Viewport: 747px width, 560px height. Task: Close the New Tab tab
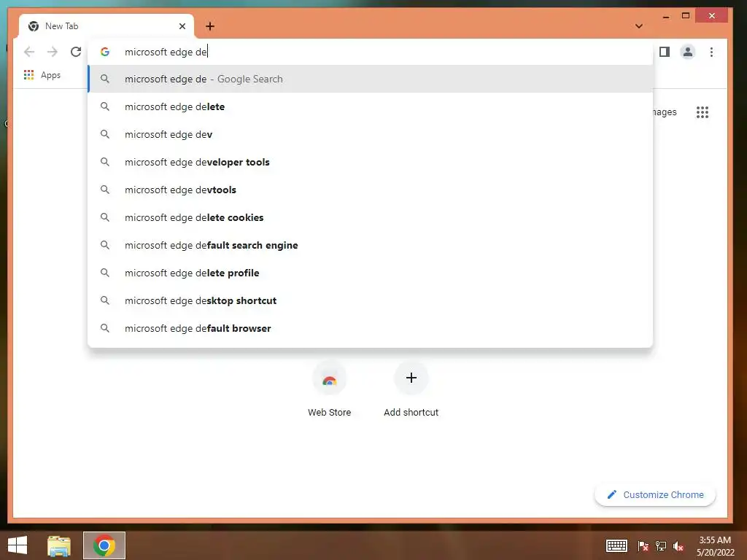click(182, 26)
